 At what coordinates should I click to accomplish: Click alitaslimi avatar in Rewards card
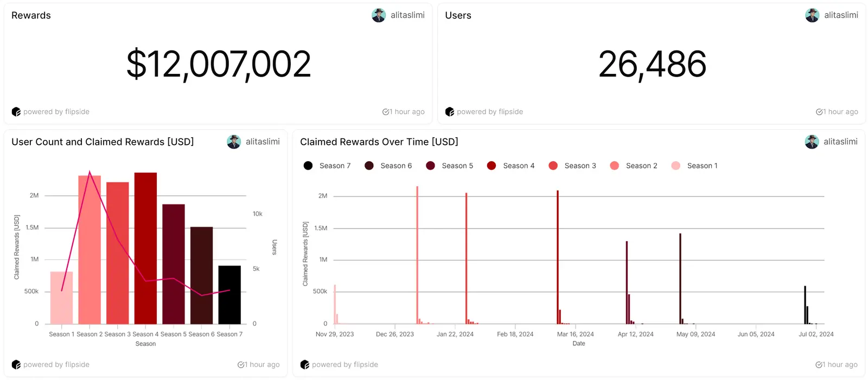click(379, 15)
